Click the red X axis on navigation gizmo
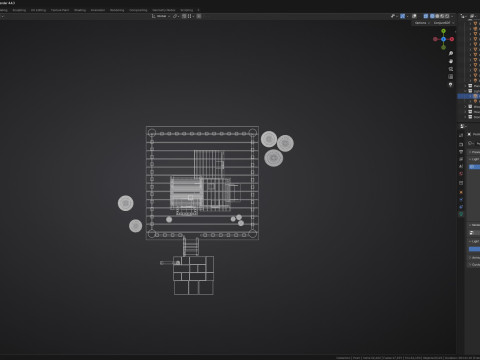The width and height of the screenshot is (480, 360). (452, 39)
